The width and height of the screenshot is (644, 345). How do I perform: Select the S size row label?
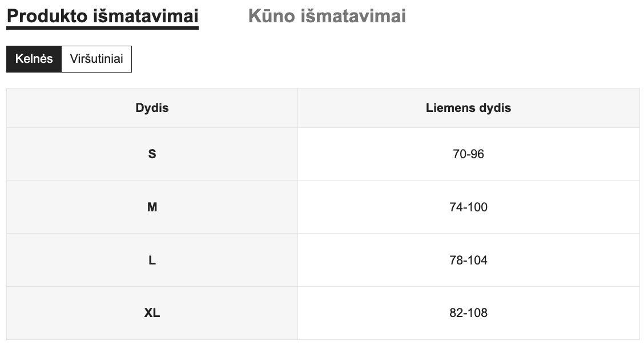click(x=152, y=154)
